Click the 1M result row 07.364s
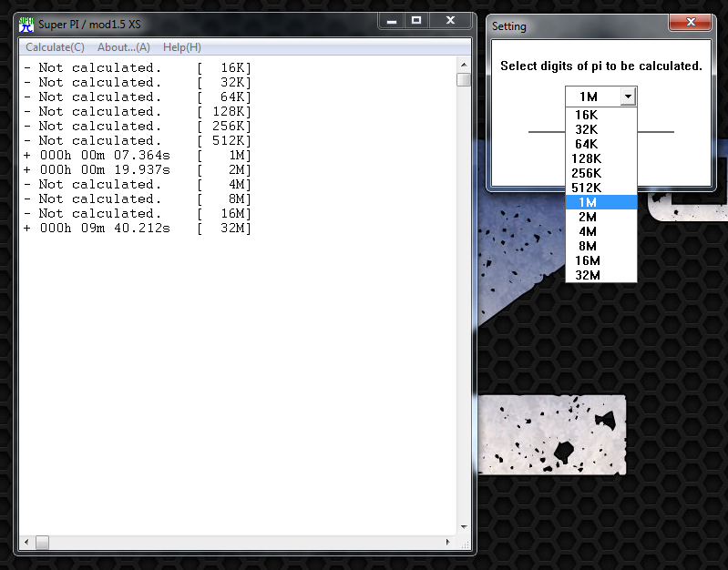The image size is (728, 570). [x=138, y=155]
